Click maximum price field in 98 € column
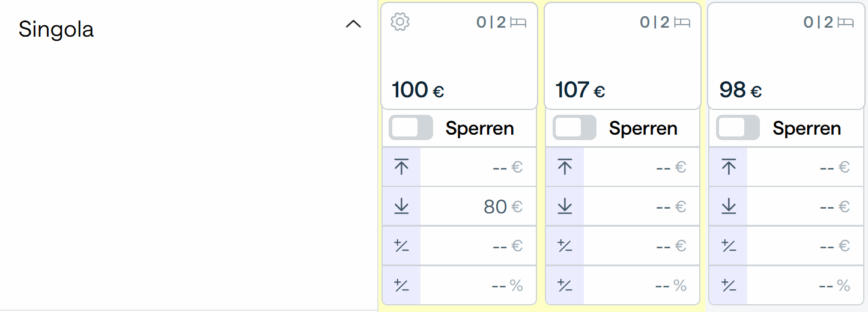The image size is (868, 312). coord(805,167)
